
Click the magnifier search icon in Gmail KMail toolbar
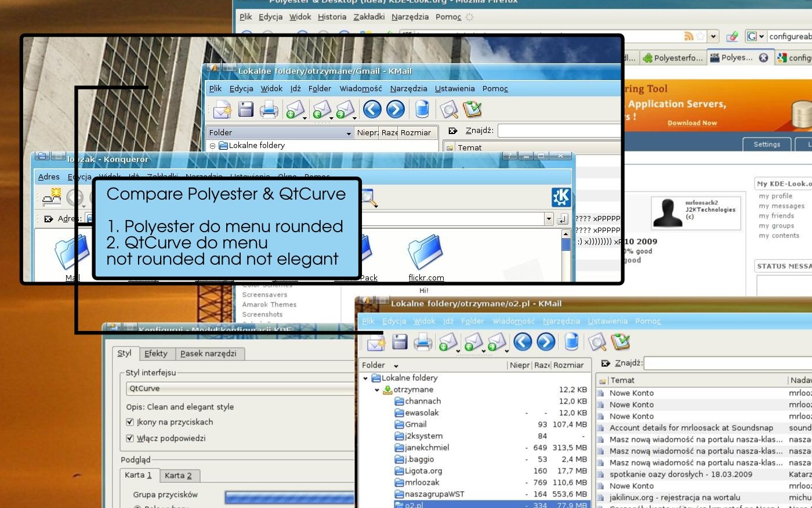pos(448,109)
